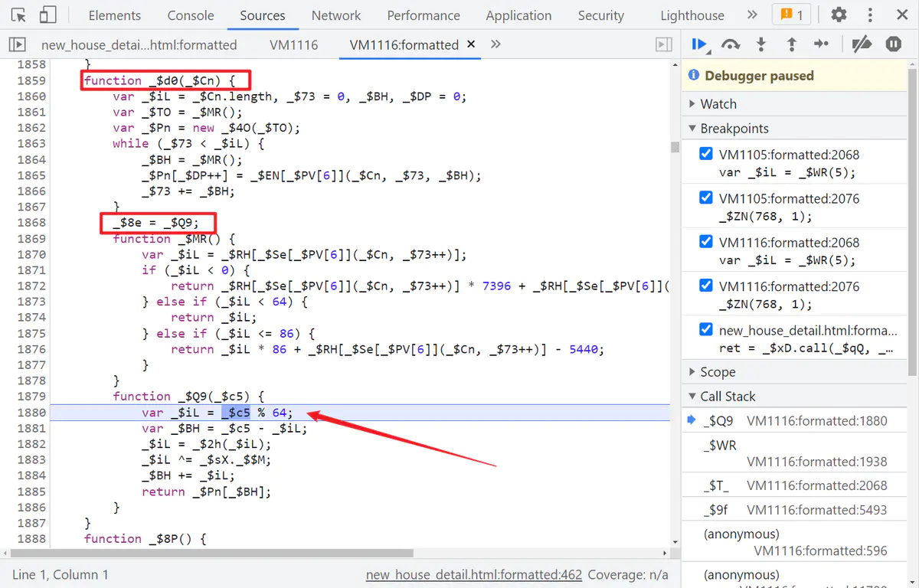
Task: Resume script execution in debugger
Action: (x=698, y=44)
